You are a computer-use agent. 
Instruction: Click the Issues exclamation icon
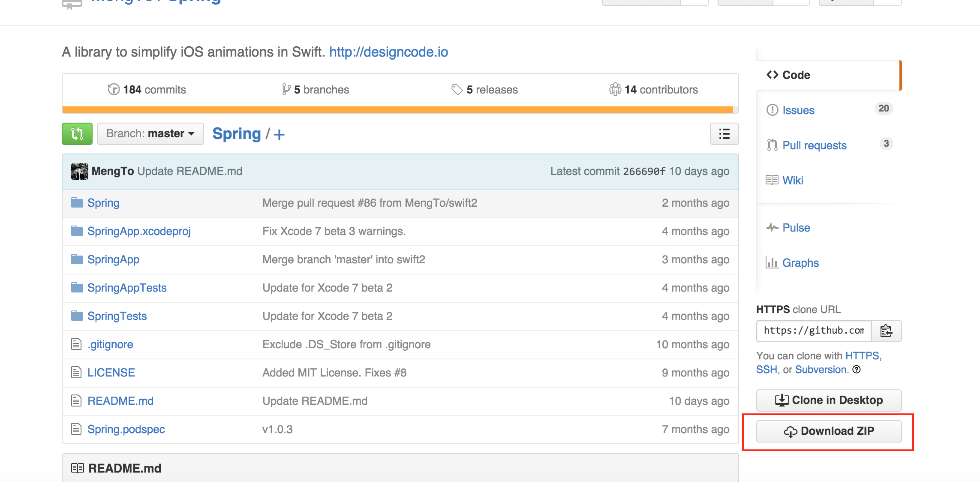tap(772, 110)
